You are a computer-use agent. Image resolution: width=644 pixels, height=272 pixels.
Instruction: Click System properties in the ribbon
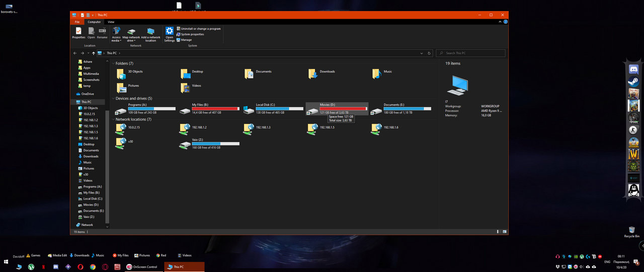[x=192, y=34]
